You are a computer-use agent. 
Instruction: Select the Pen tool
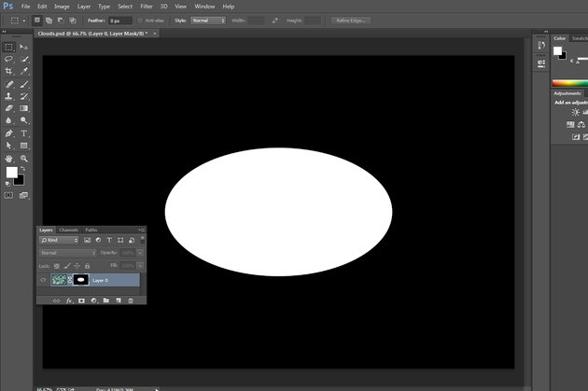click(9, 133)
